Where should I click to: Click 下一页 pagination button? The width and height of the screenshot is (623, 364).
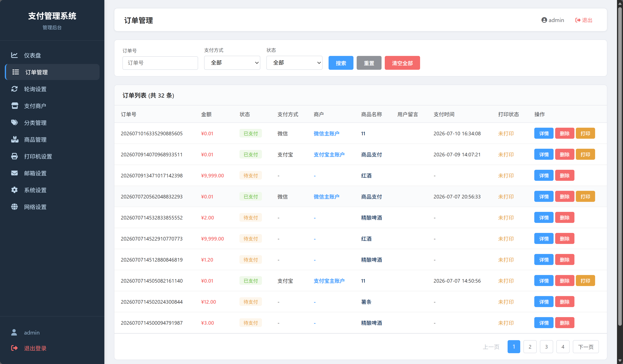[585, 347]
